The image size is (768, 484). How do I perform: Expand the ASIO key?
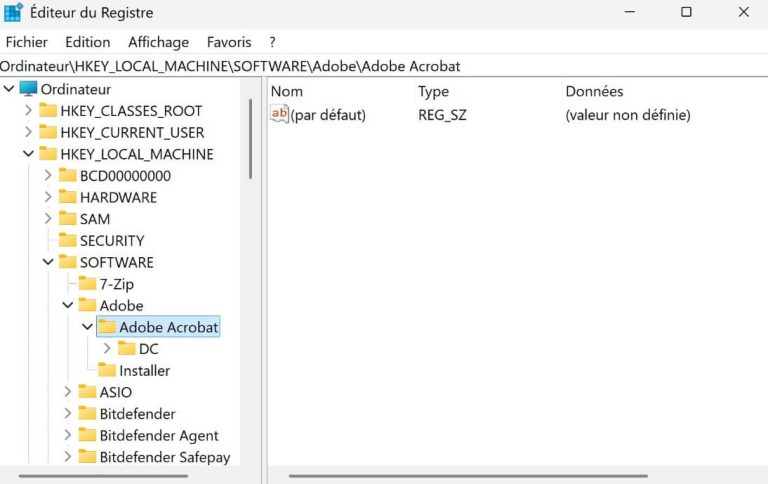tap(68, 391)
